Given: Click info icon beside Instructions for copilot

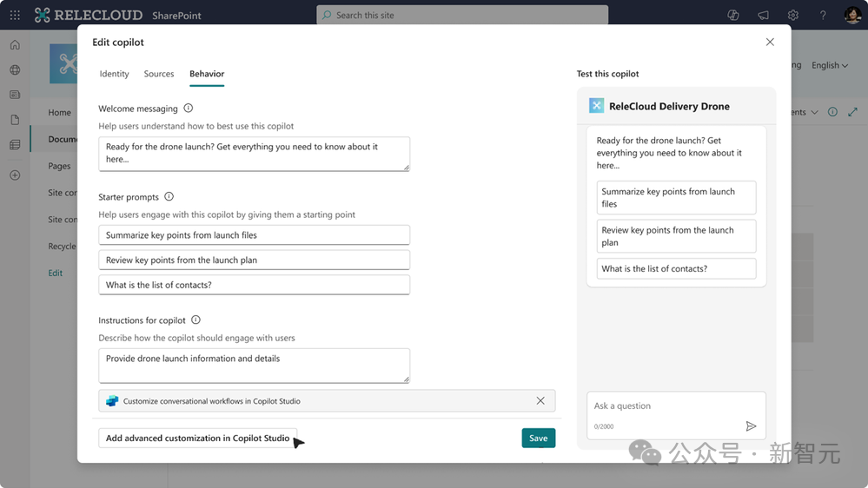Looking at the screenshot, I should point(195,320).
